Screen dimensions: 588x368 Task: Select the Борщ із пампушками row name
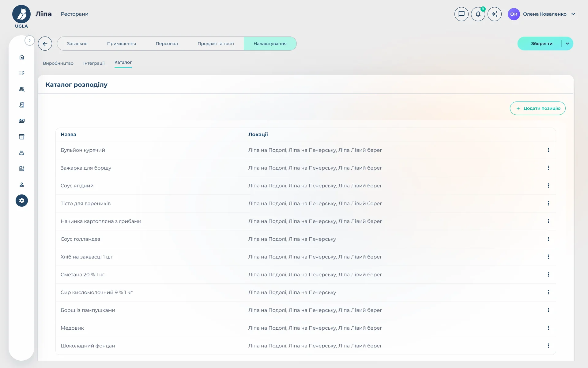click(x=88, y=310)
